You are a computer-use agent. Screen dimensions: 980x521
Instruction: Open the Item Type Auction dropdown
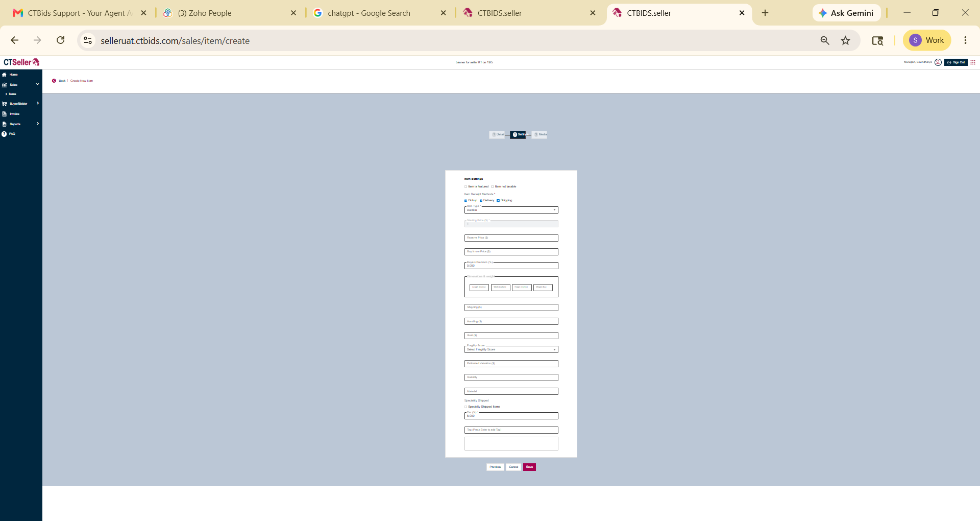[x=511, y=210]
